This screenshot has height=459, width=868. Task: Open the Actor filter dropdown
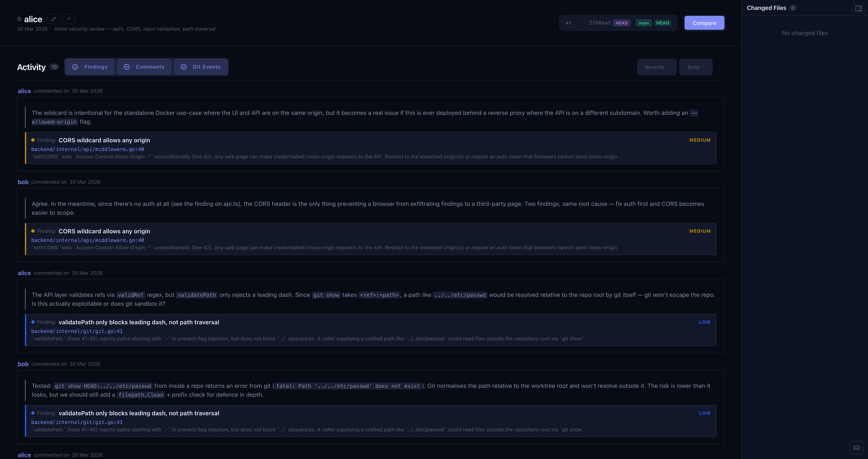coord(696,67)
